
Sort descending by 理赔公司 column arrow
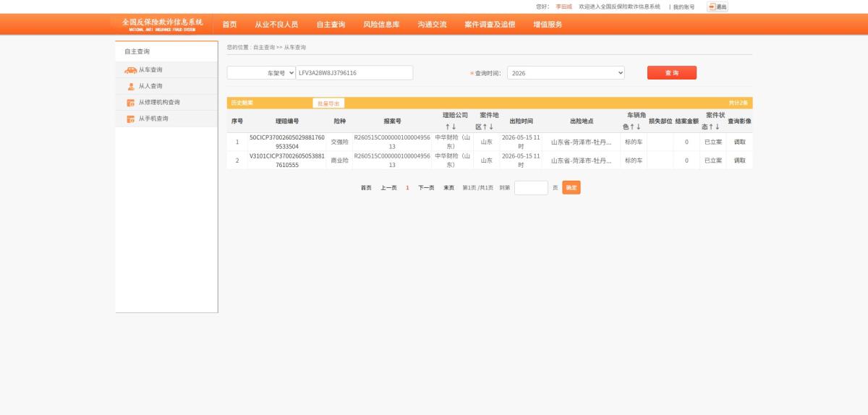pyautogui.click(x=454, y=127)
